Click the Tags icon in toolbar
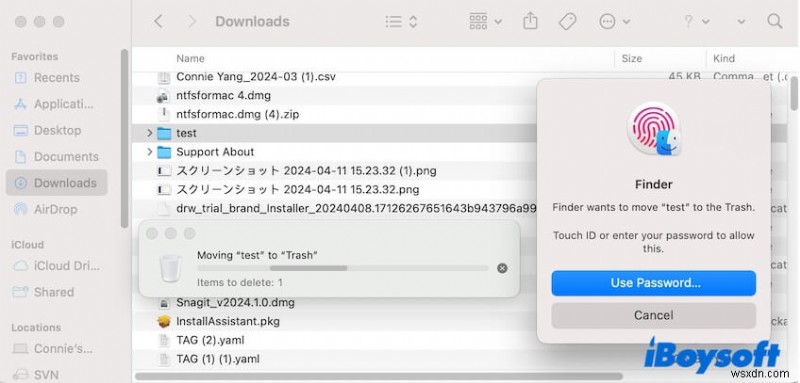 point(567,21)
